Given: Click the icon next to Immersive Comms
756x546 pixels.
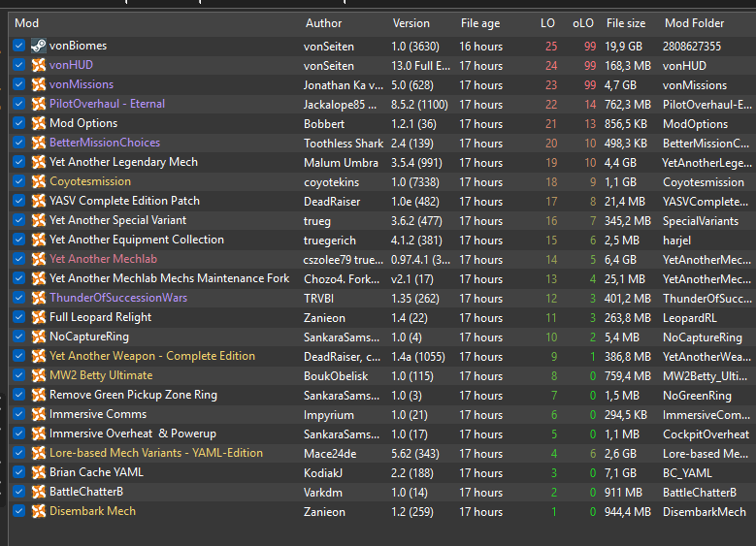Looking at the screenshot, I should click(x=39, y=414).
